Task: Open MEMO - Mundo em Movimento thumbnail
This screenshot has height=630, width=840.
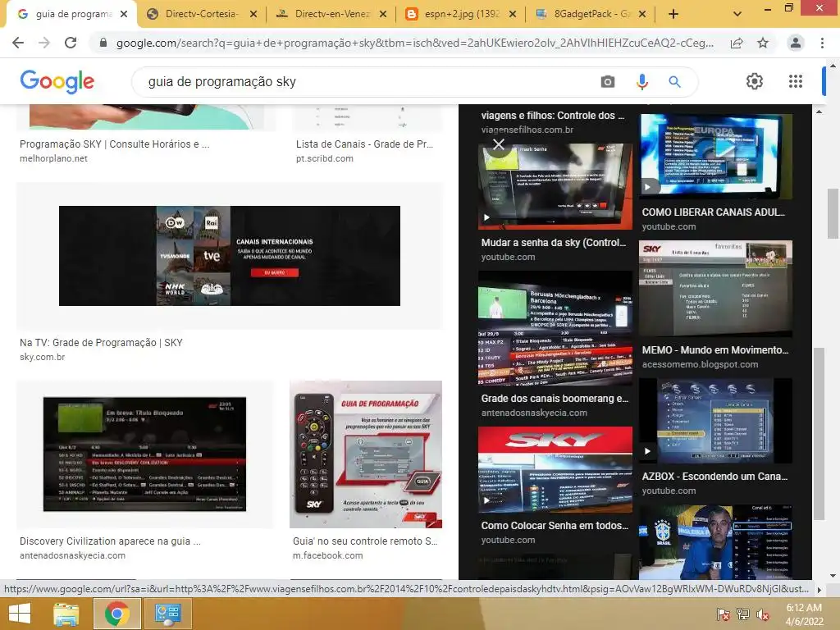Action: pyautogui.click(x=715, y=288)
